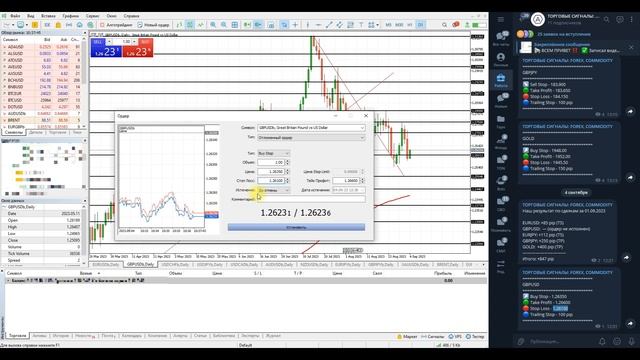
Task: Click the Новый ордер toolbar button
Action: point(153,25)
